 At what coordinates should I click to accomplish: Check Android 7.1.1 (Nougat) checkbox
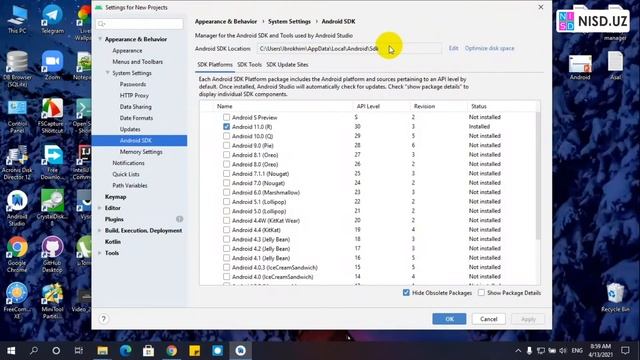click(x=227, y=173)
